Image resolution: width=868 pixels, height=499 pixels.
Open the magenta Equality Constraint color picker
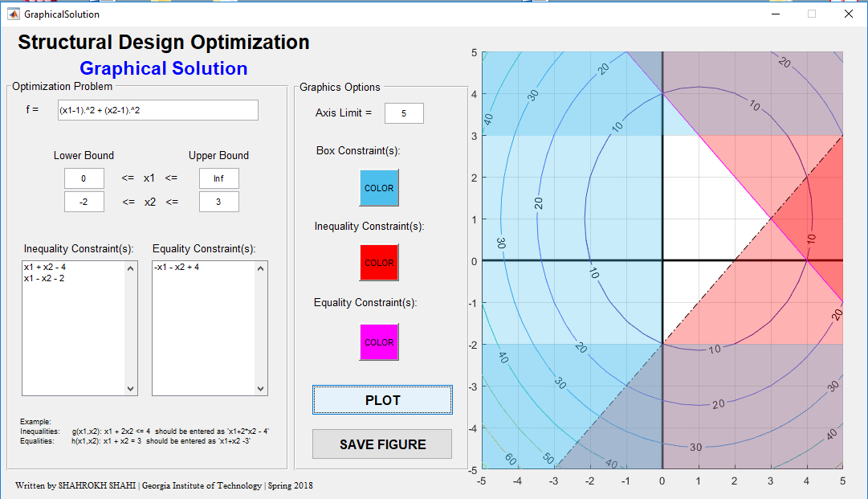(x=379, y=342)
